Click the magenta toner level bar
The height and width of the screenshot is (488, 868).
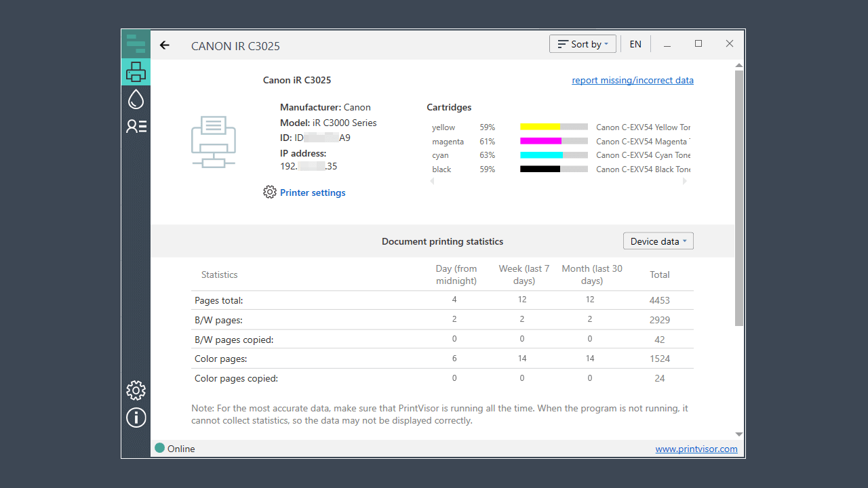[553, 141]
